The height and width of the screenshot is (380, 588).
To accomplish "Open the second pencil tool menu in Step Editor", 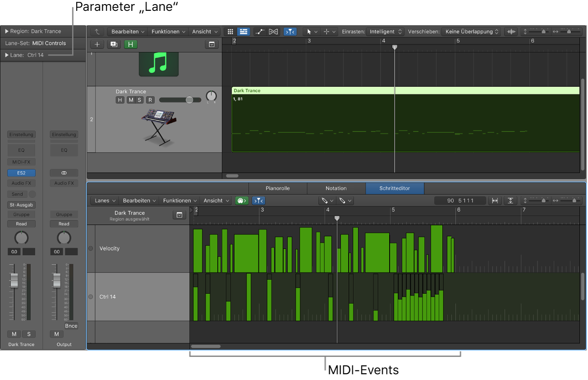I will pyautogui.click(x=345, y=201).
